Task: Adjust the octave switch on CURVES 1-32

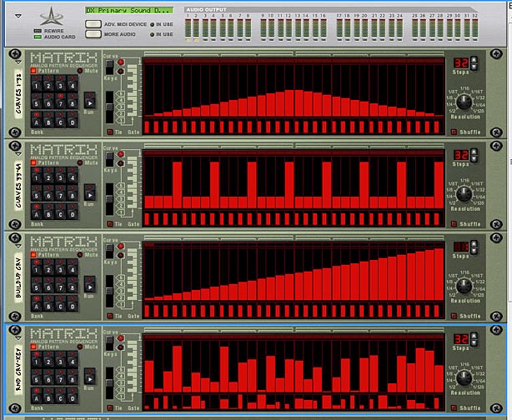Action: click(110, 107)
